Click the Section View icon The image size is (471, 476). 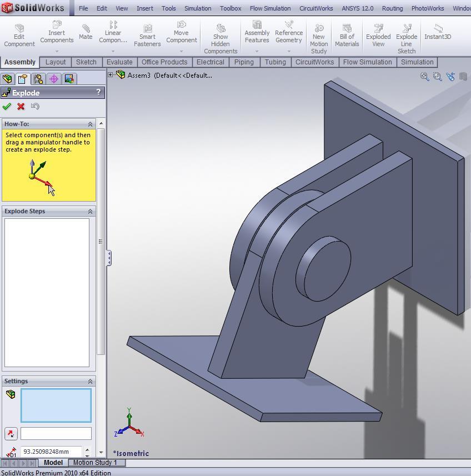click(463, 77)
